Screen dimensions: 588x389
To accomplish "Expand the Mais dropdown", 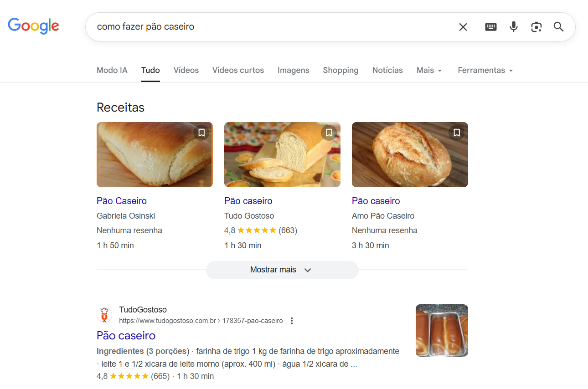I will 429,70.
